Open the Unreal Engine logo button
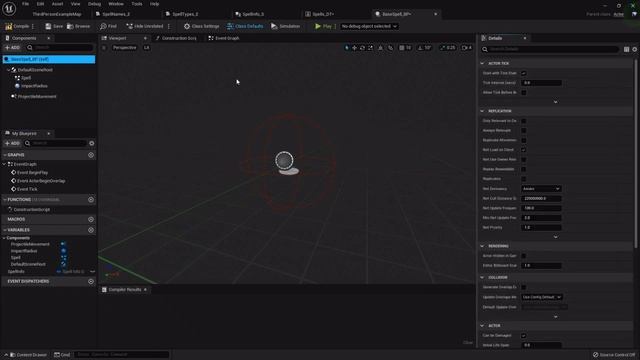 pos(9,8)
